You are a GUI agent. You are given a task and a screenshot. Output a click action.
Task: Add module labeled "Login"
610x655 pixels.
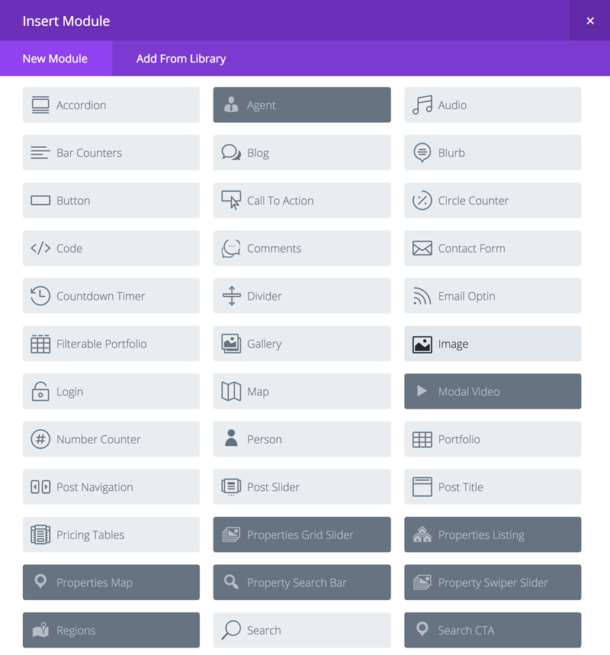[x=111, y=391]
